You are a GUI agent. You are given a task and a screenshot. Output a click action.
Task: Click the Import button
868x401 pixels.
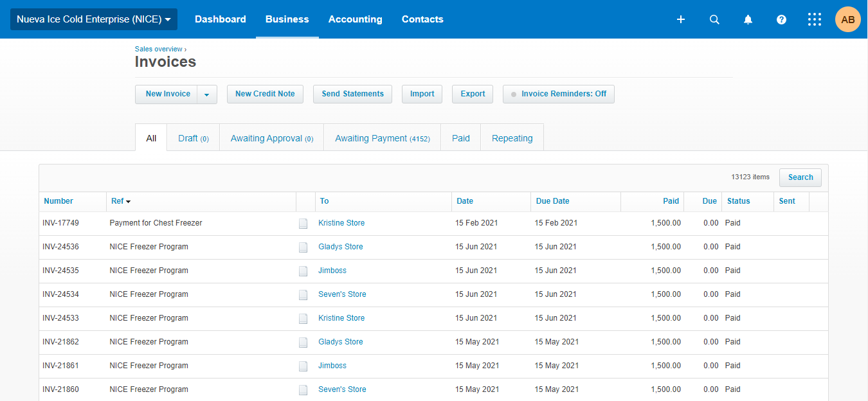click(x=422, y=94)
